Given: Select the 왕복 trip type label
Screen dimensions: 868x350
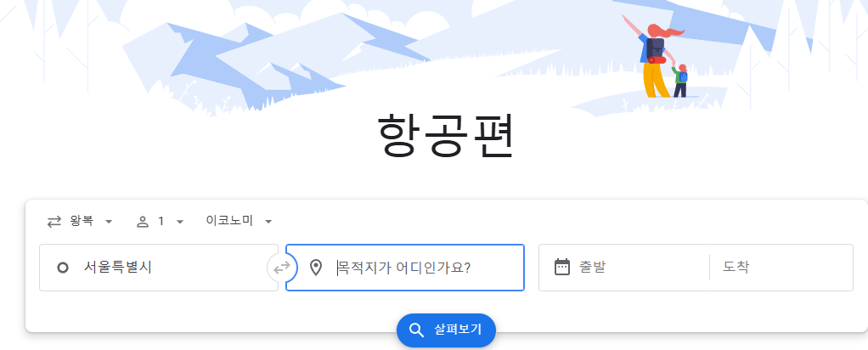Looking at the screenshot, I should 82,221.
